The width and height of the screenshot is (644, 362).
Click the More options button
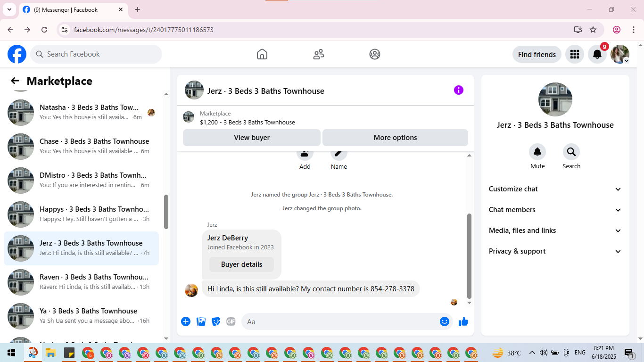point(395,138)
